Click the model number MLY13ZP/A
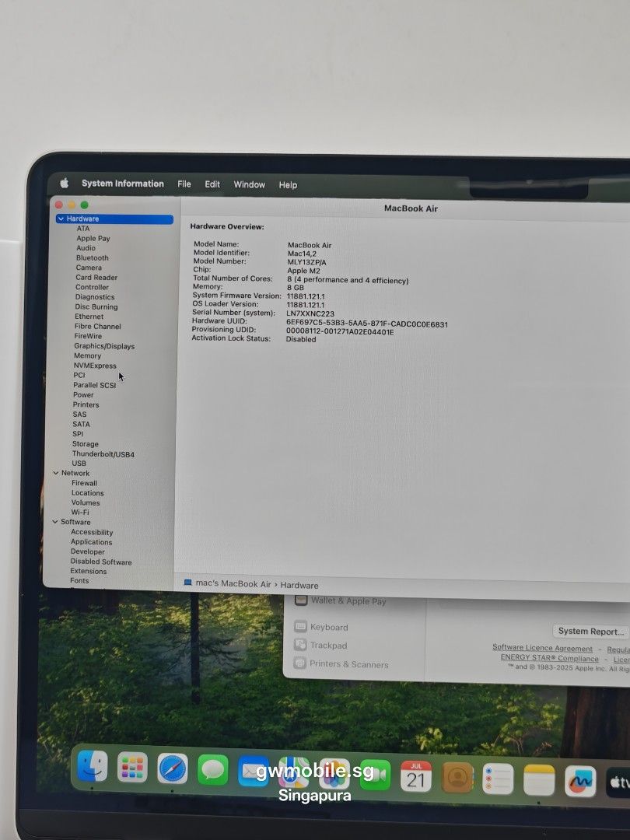 coord(306,263)
